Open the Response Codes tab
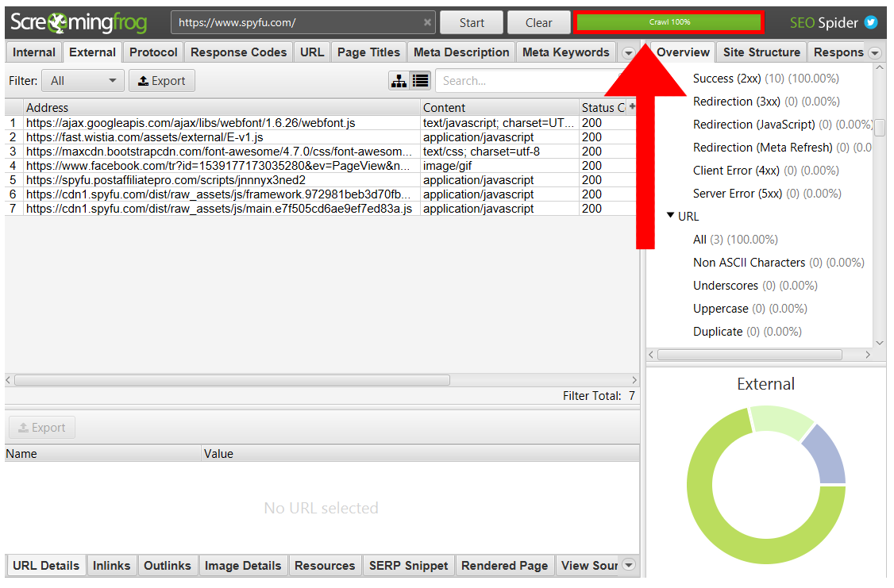 coord(238,52)
